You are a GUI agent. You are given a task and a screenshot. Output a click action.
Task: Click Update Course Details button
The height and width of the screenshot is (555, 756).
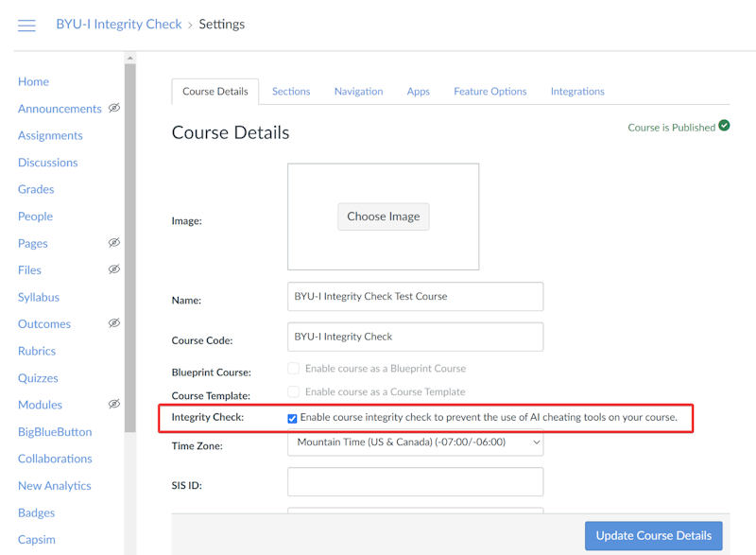point(653,535)
